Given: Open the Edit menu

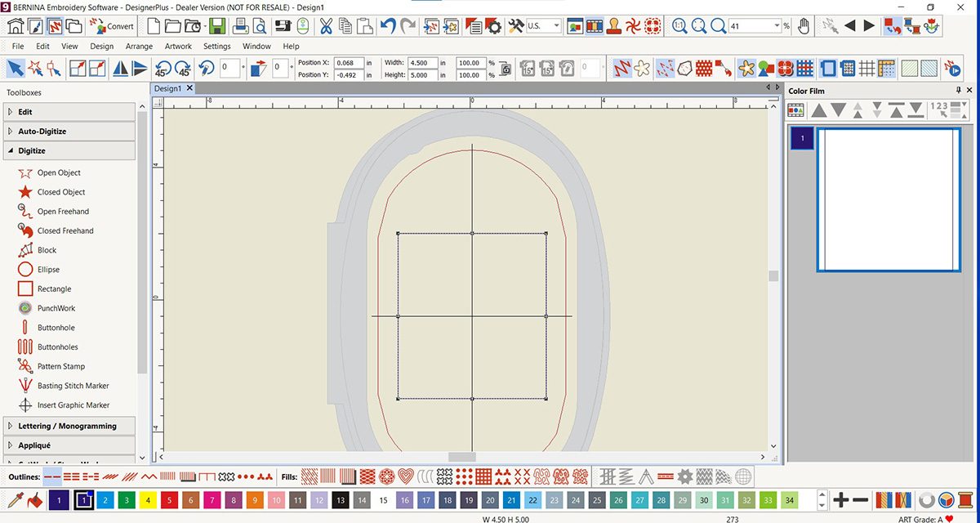Looking at the screenshot, I should (42, 47).
